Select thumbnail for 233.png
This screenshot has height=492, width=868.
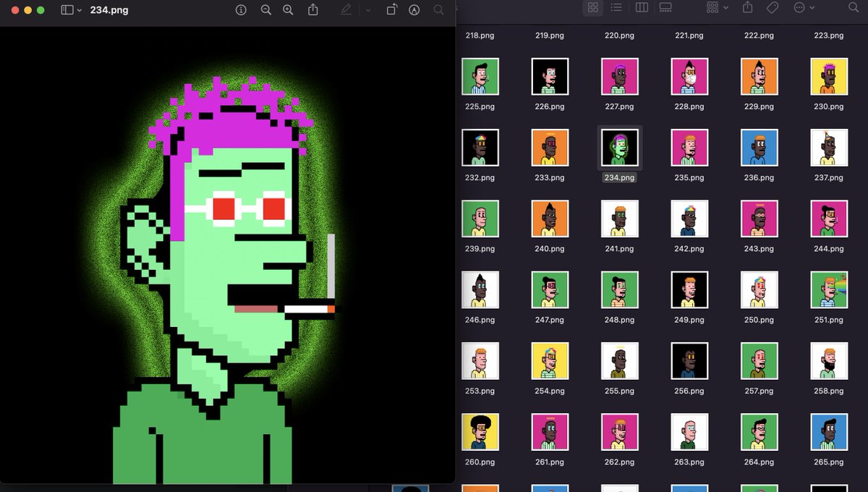(x=550, y=148)
